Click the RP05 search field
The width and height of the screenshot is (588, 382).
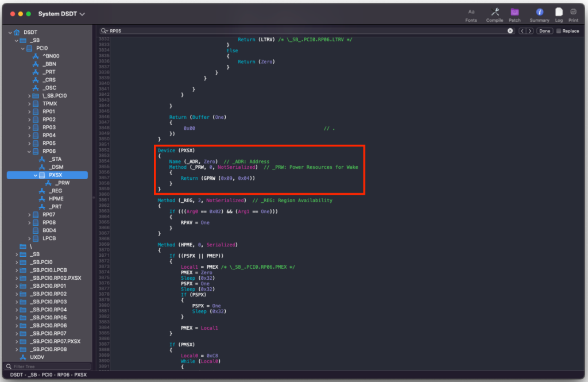[304, 31]
